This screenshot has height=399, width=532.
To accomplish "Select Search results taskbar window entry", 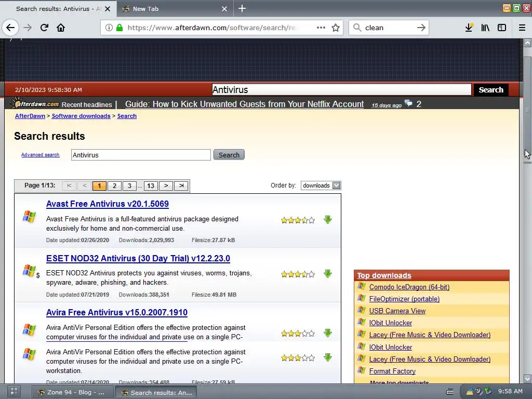I will (x=156, y=392).
